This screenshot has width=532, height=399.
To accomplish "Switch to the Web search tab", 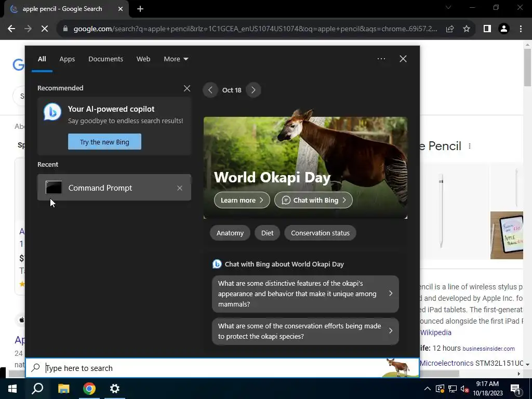I will 143,59.
